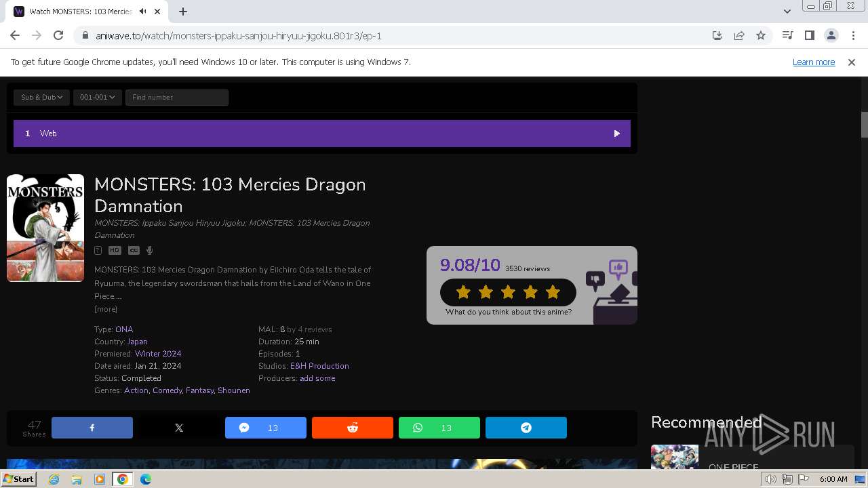Open the Shounen genre link

click(x=234, y=390)
